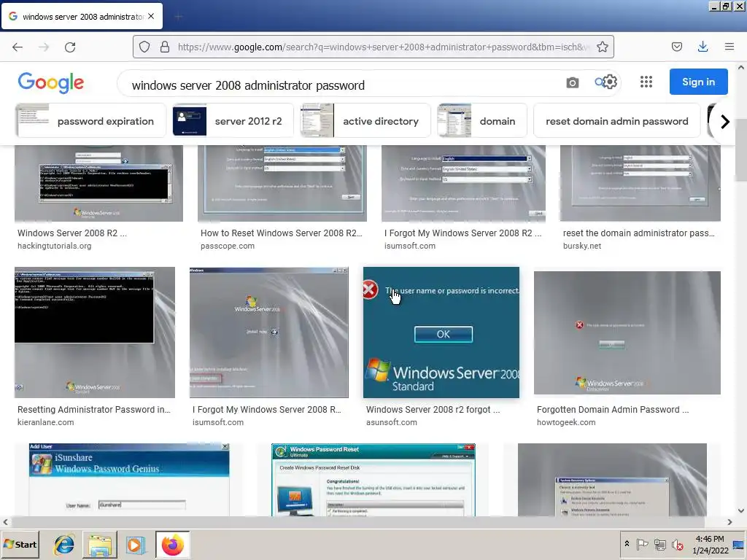This screenshot has width=747, height=560.
Task: Click the network tray icon
Action: 659,544
